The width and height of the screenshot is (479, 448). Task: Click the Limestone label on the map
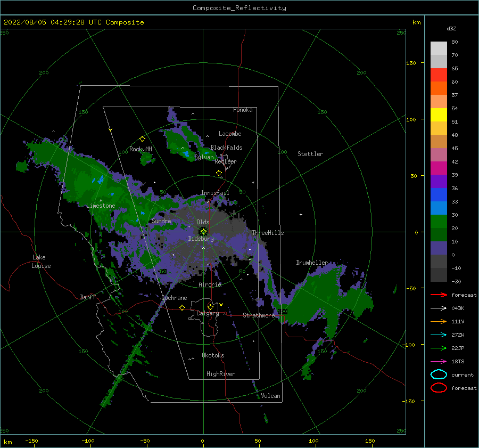(x=101, y=206)
